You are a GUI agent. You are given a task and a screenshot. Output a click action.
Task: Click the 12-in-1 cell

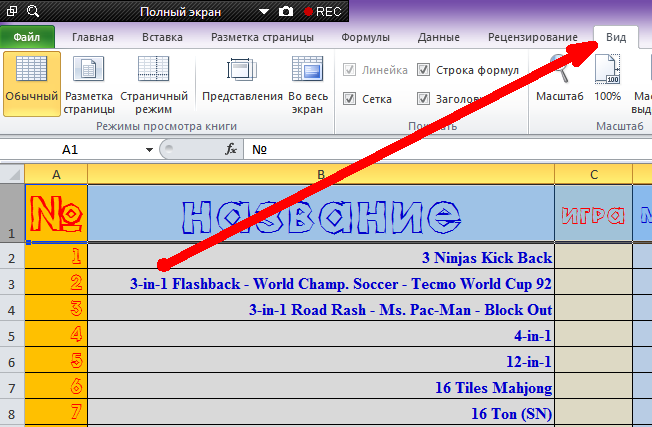(x=321, y=360)
